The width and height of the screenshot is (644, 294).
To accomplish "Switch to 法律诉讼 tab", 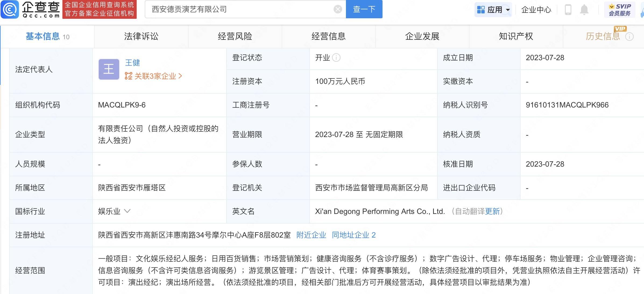I will (141, 36).
